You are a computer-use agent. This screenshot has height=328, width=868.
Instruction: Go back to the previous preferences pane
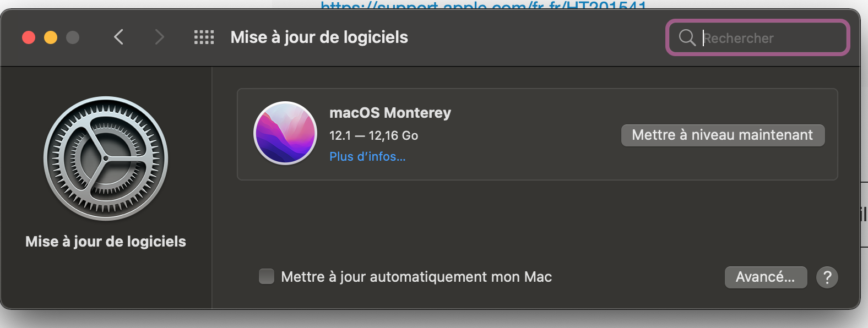pyautogui.click(x=118, y=37)
